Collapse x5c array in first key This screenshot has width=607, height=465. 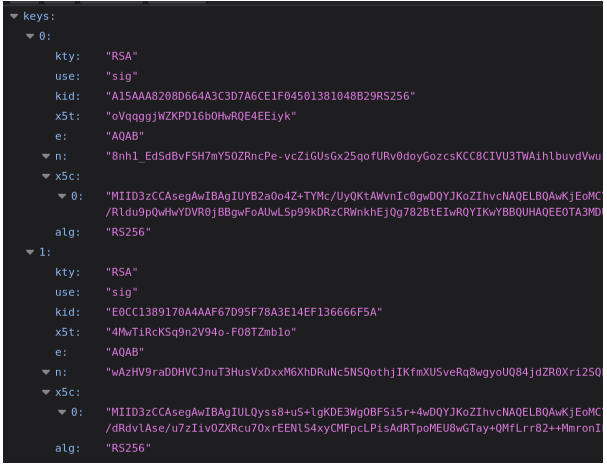(x=46, y=177)
